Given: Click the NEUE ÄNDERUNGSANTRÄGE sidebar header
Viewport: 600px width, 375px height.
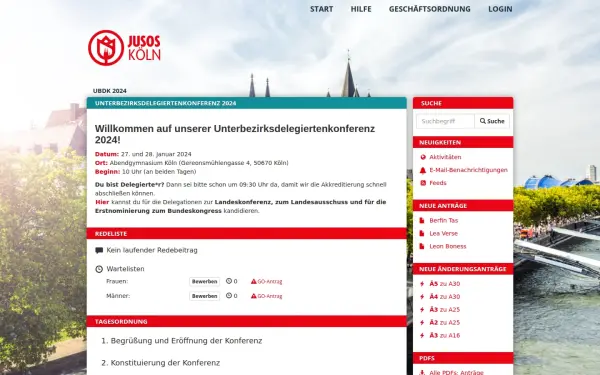Looking at the screenshot, I should point(463,269).
